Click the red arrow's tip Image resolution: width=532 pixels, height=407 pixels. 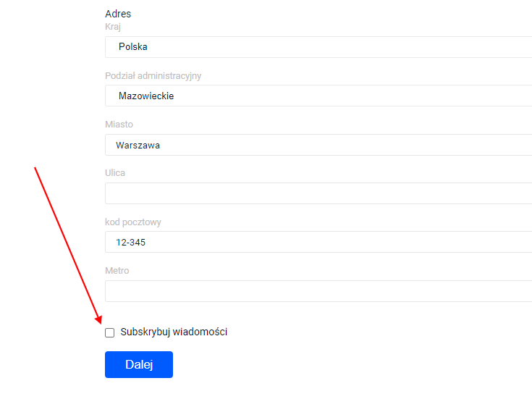101,323
